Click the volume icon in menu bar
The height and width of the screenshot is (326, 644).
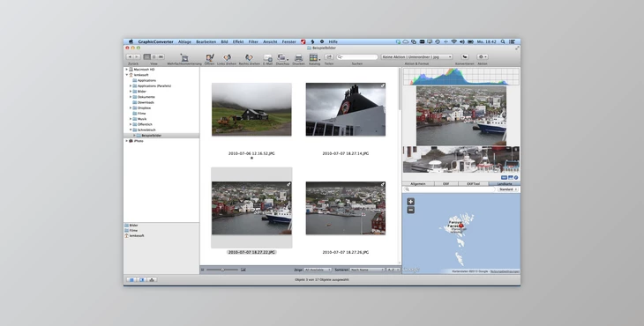click(462, 41)
